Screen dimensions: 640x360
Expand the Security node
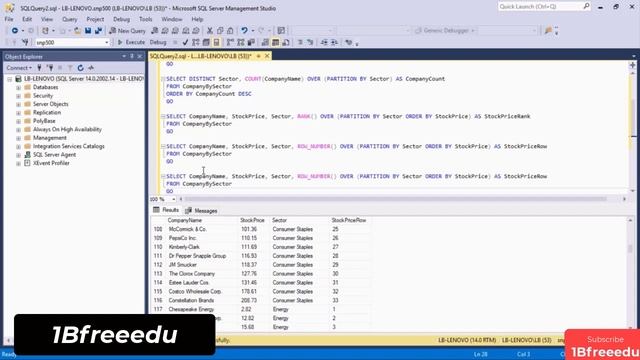coord(18,96)
